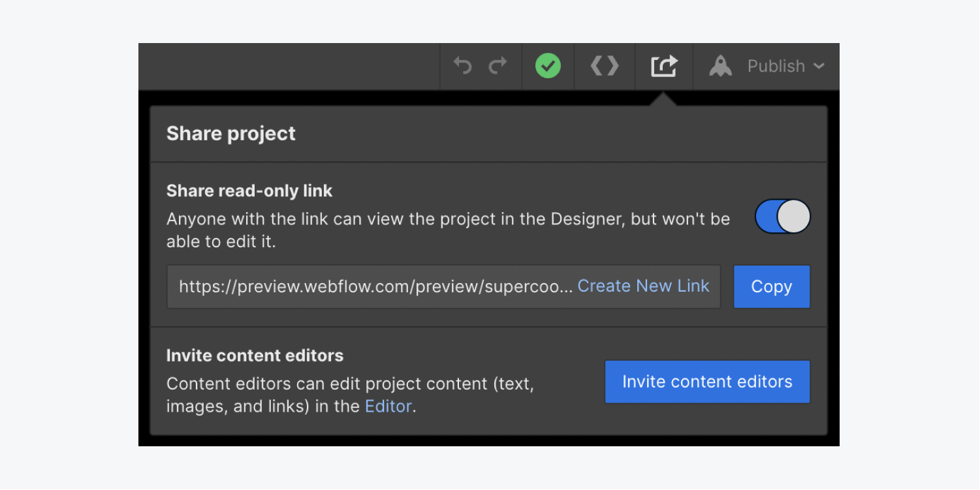Click the preview.webflow.com URL field
This screenshot has height=490, width=980.
443,286
